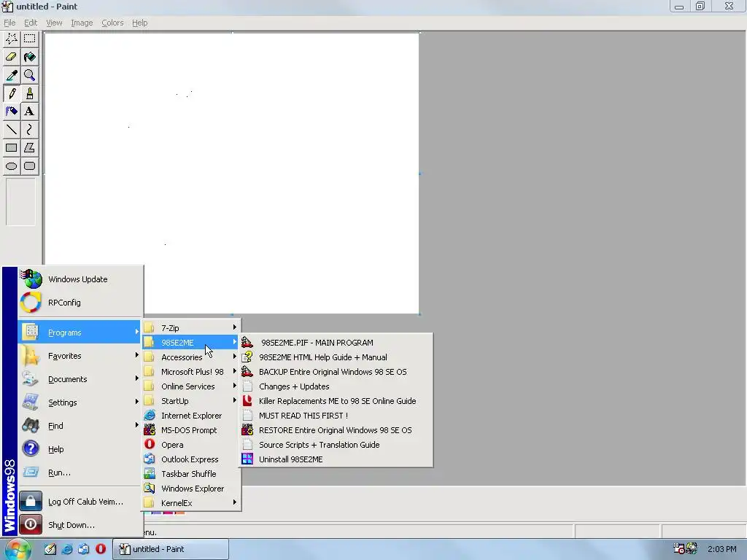Image resolution: width=747 pixels, height=560 pixels.
Task: Activate the Magnifier tool
Action: click(29, 75)
